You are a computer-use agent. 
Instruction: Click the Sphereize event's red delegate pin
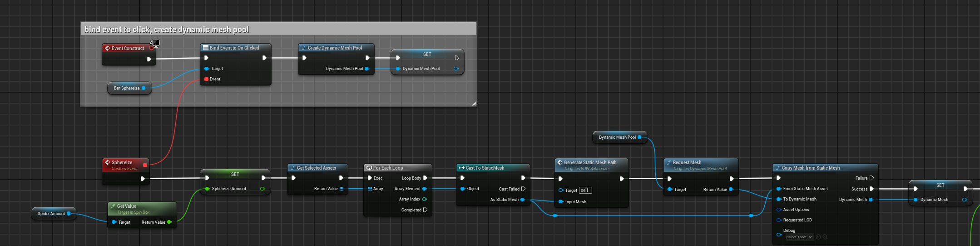click(145, 165)
